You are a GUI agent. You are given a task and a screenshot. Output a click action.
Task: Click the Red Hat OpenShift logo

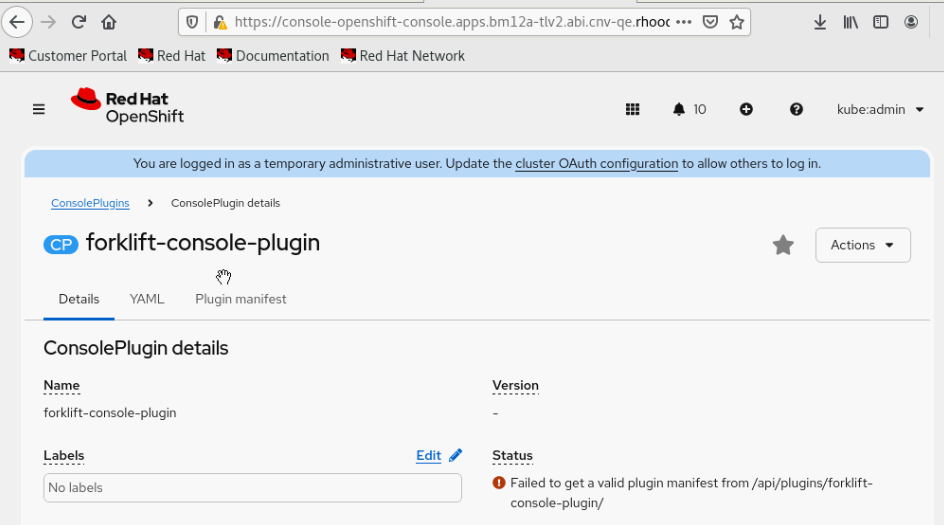[127, 107]
